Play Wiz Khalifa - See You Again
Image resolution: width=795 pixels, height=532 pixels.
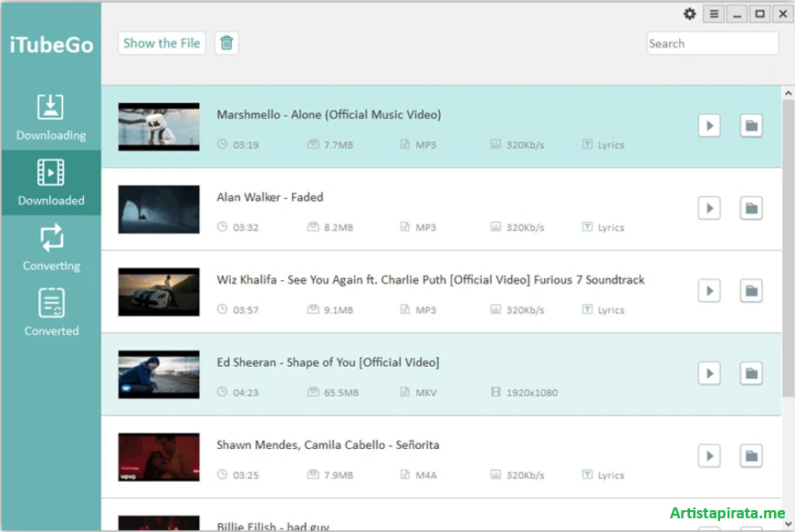(x=709, y=290)
